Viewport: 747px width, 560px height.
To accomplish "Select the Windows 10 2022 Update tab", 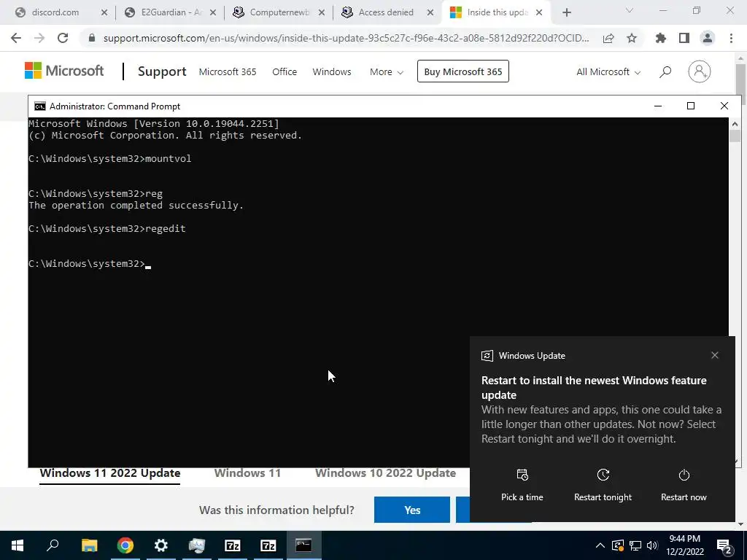I will (x=385, y=473).
